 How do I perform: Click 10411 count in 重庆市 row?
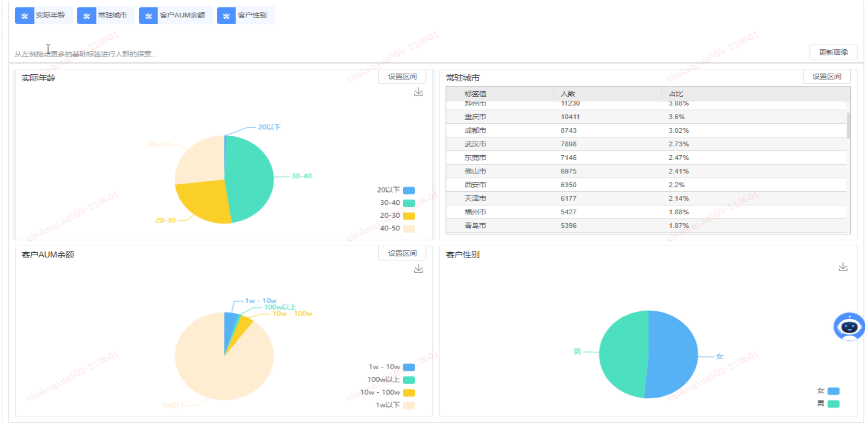[x=570, y=117]
